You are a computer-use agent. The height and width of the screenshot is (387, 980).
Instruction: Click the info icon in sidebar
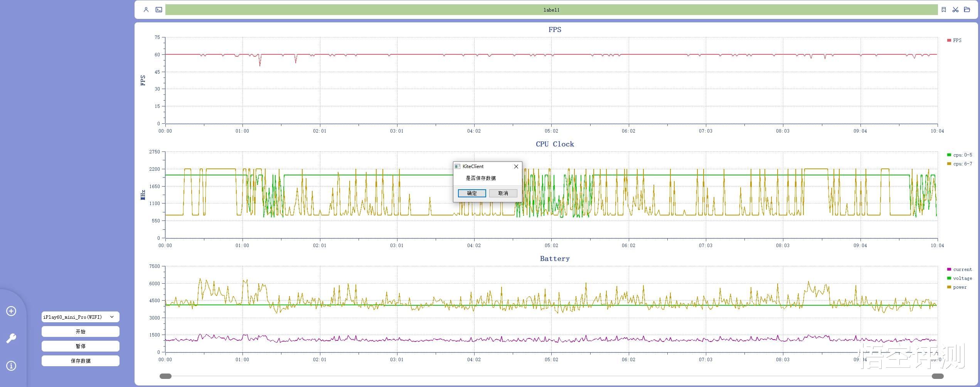tap(11, 366)
